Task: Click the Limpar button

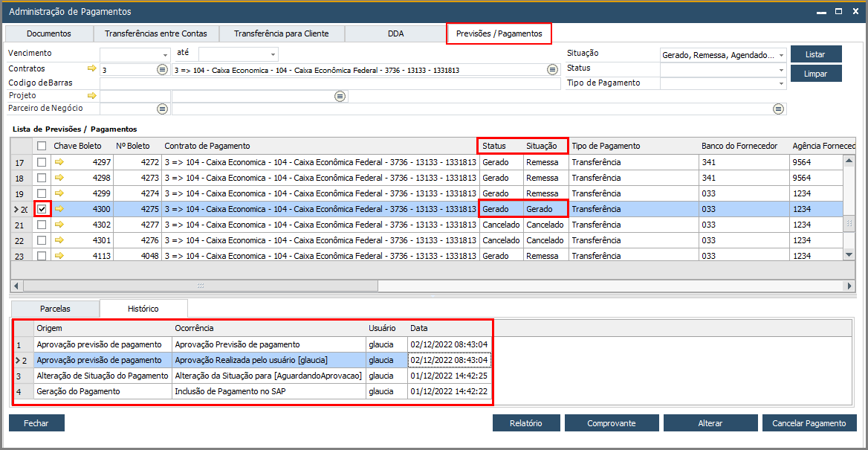Action: coord(816,73)
